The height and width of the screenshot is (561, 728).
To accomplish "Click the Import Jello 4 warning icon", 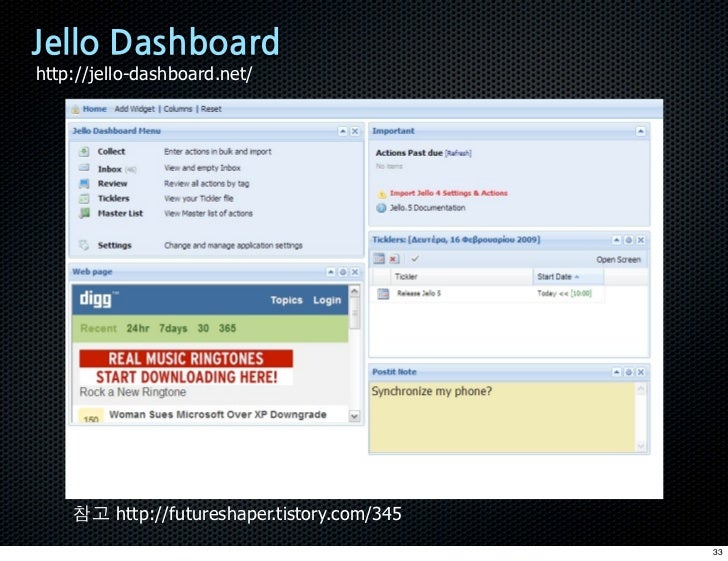I will coord(382,194).
